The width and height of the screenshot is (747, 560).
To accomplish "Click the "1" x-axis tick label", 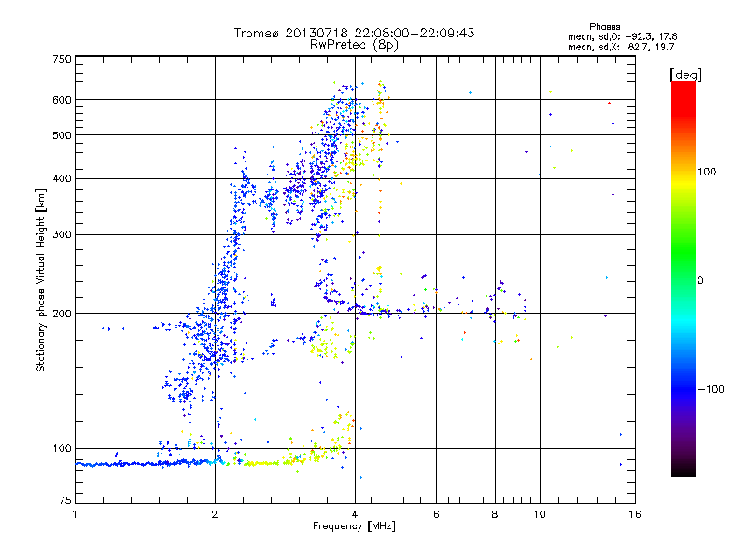I will 75,514.
